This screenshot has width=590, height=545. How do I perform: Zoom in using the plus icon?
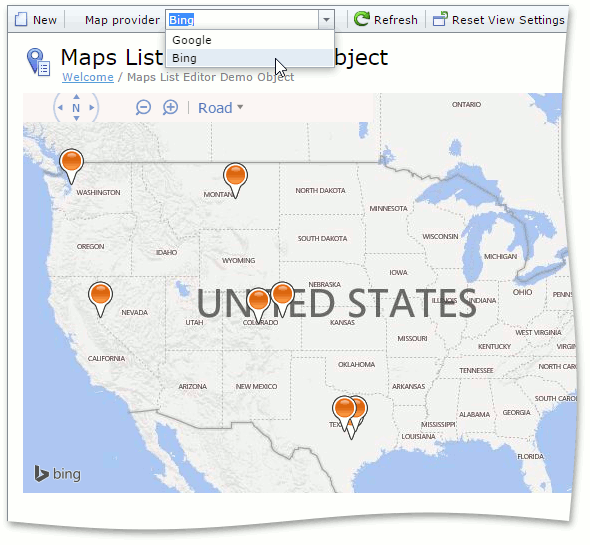tap(170, 108)
